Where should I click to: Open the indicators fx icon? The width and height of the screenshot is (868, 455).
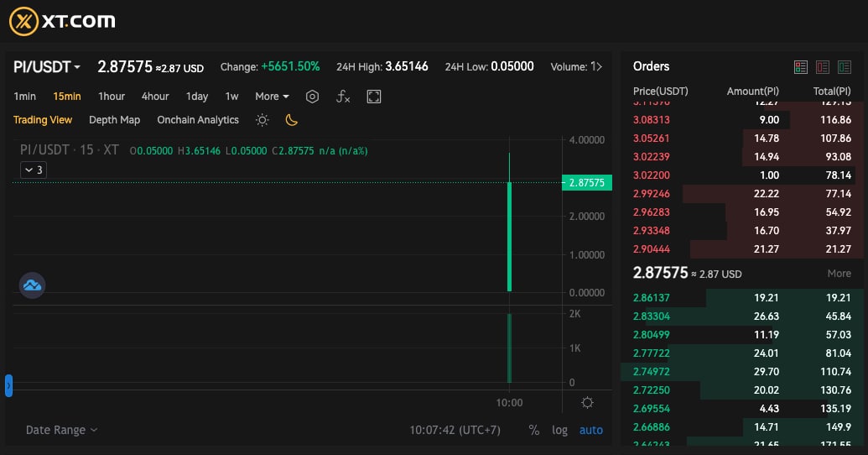(343, 97)
